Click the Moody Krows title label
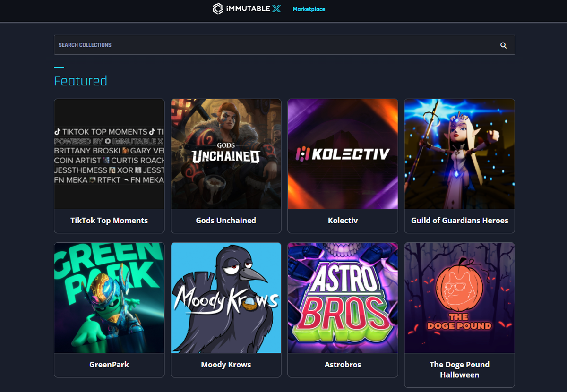The height and width of the screenshot is (392, 567). tap(226, 365)
